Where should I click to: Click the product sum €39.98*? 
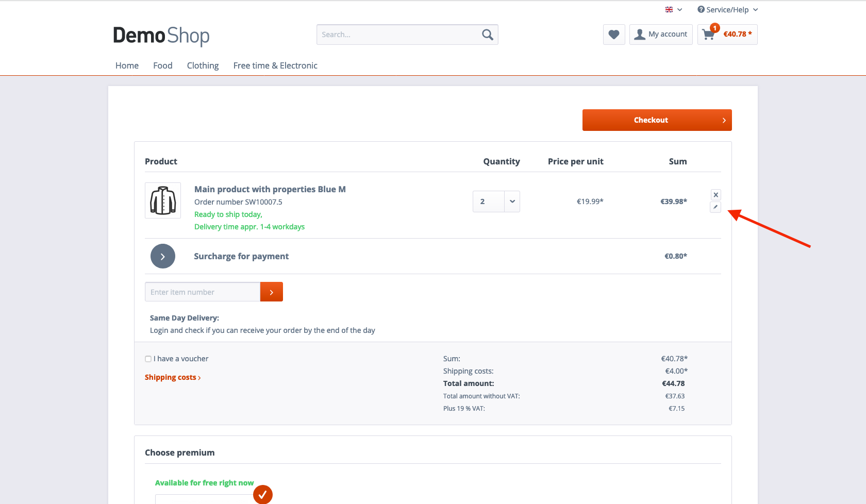pos(674,201)
